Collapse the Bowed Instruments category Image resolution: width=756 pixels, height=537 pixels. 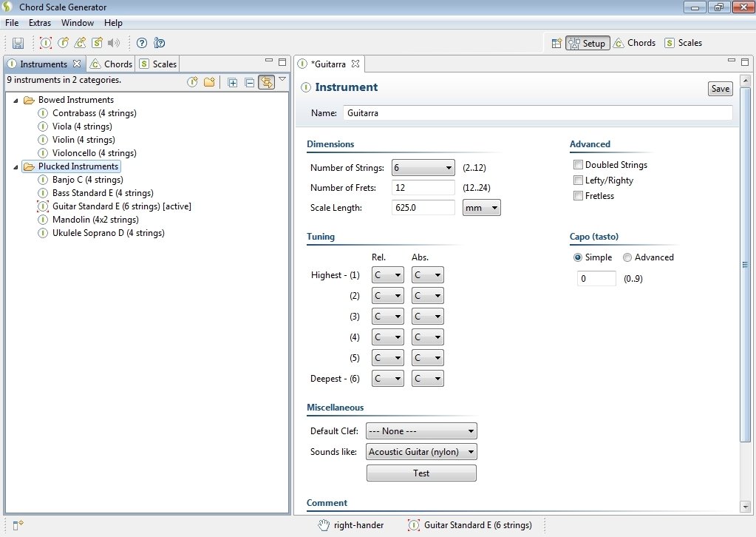16,101
